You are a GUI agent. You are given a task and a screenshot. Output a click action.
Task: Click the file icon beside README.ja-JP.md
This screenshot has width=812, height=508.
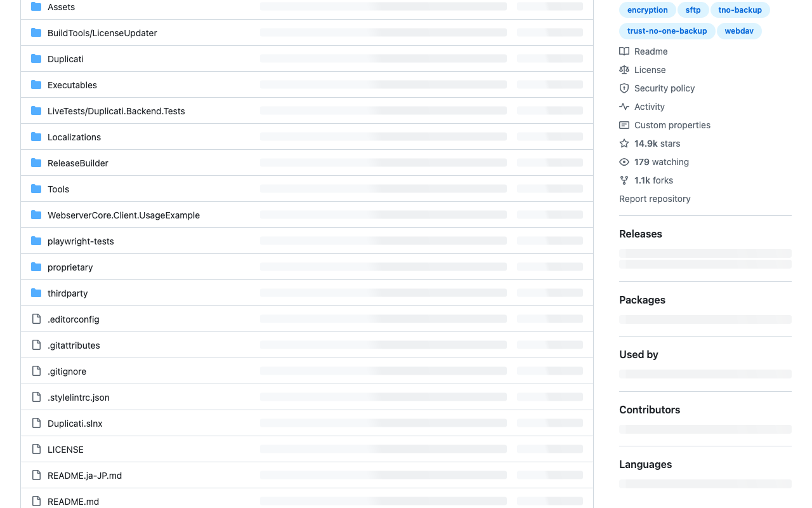pos(36,476)
